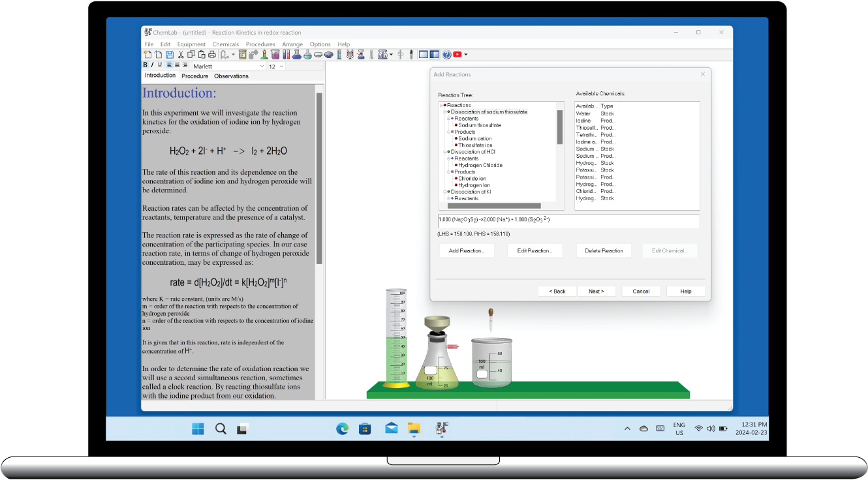This screenshot has height=480, width=868.
Task: Open the Marlett font dropdown
Action: point(262,66)
